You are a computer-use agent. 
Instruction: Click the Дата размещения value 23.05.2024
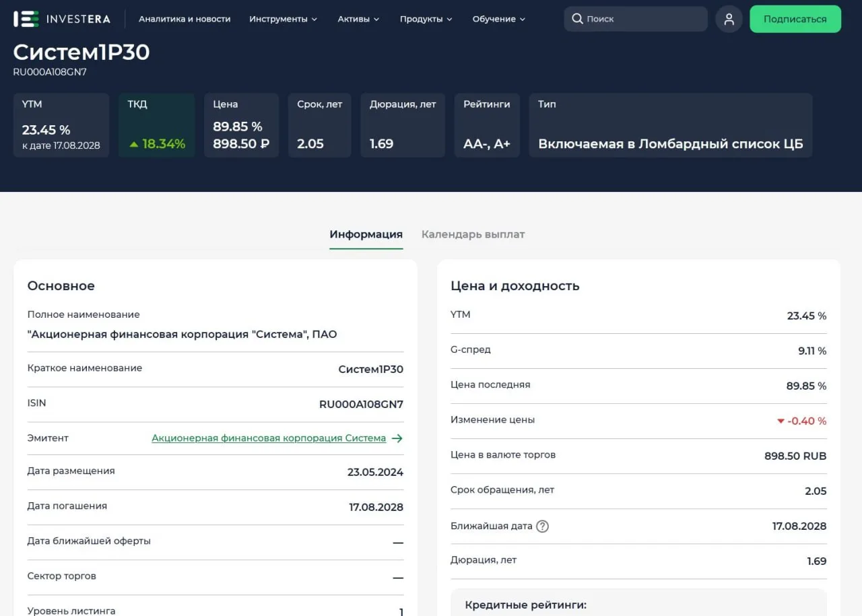[x=375, y=473]
